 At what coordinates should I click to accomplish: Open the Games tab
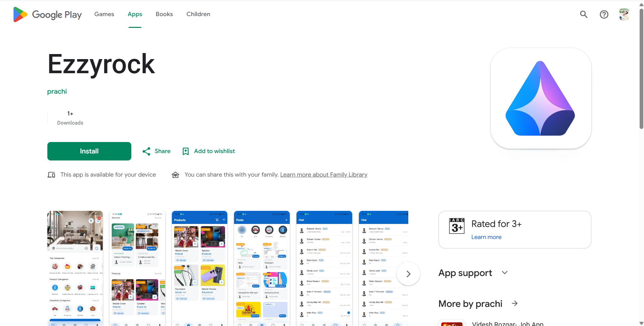[104, 14]
